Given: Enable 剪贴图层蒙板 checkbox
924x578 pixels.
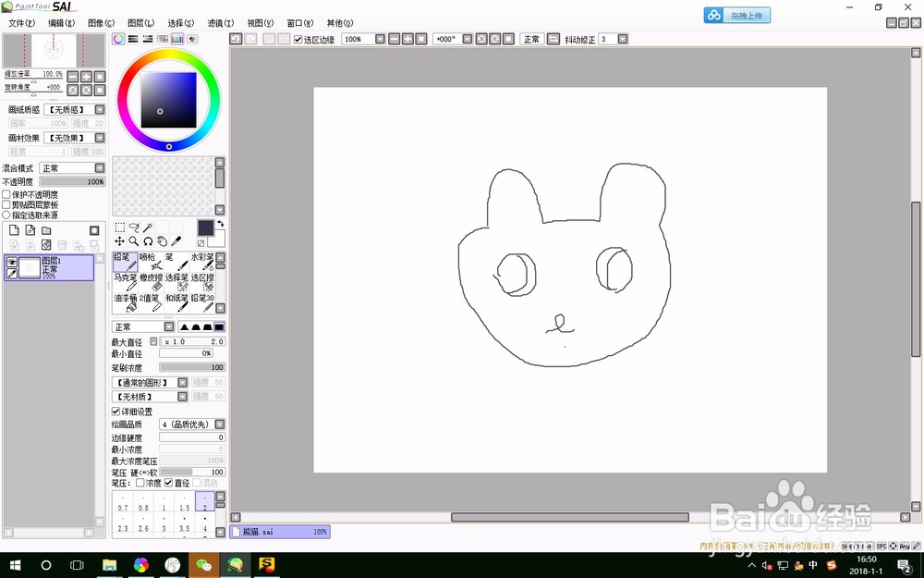Looking at the screenshot, I should 6,204.
